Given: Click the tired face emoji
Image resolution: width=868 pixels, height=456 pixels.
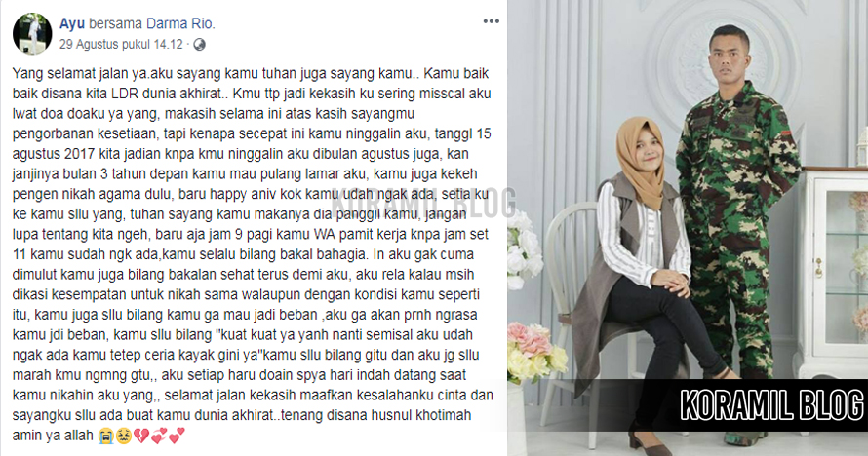Looking at the screenshot, I should point(123,437).
